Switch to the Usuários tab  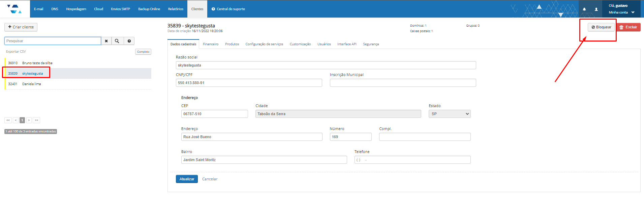[x=324, y=44]
